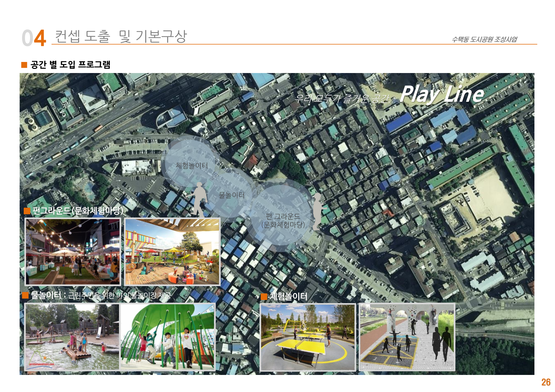The height and width of the screenshot is (392, 555).
Task: Open the colorful wooden deck playground photo
Action: tap(172, 252)
